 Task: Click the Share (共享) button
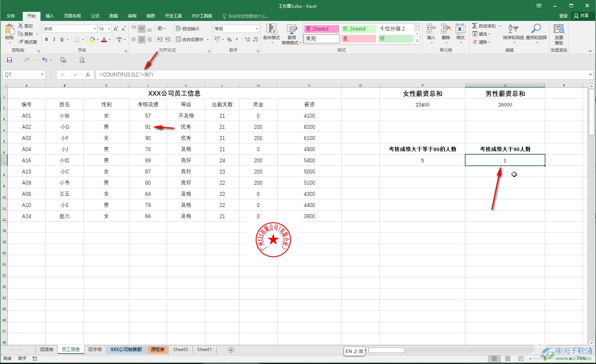[x=581, y=16]
